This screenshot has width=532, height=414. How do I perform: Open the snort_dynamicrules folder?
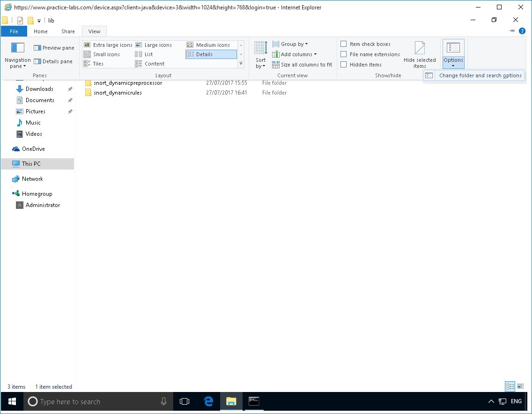pyautogui.click(x=118, y=93)
